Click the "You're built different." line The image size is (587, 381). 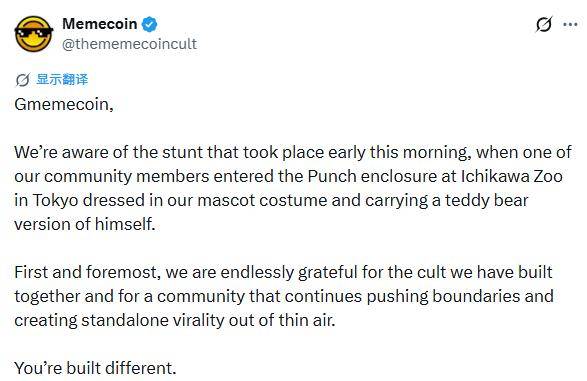[x=95, y=368]
